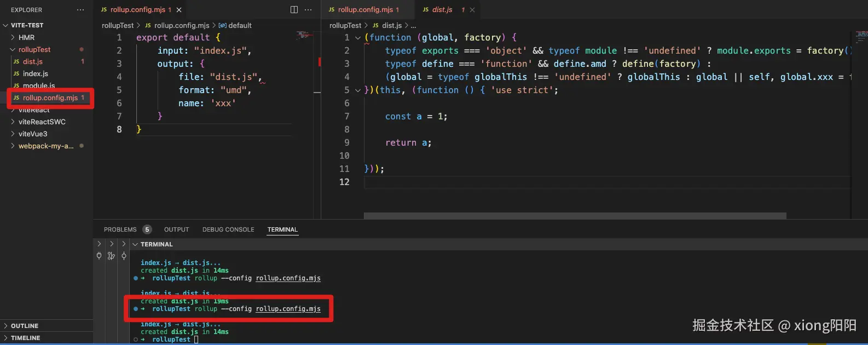Click the modified dot beside rollupTest folder
Image resolution: width=868 pixels, height=345 pixels.
[82, 50]
